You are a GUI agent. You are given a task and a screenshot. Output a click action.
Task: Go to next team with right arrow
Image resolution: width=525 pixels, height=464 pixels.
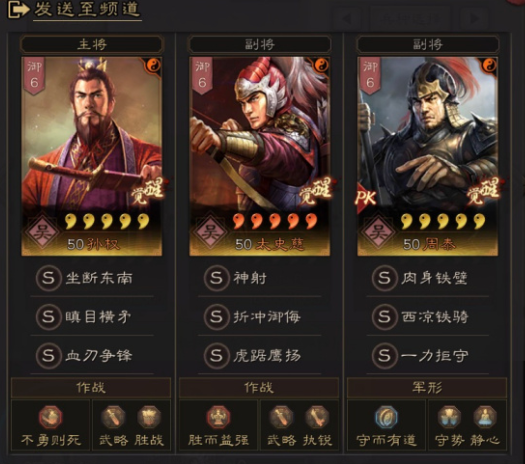click(474, 18)
